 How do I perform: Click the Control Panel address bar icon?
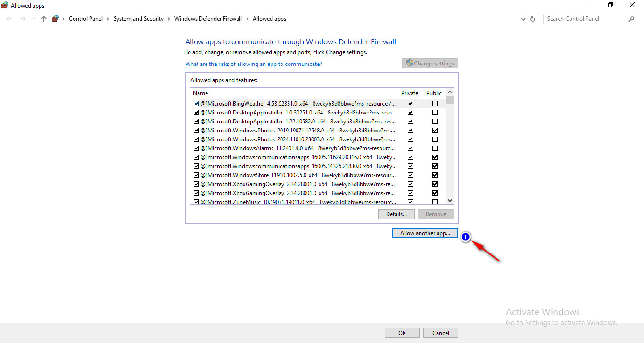(x=56, y=19)
